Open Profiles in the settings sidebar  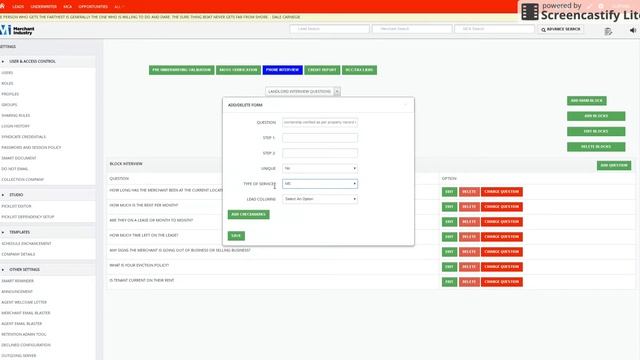tap(10, 94)
